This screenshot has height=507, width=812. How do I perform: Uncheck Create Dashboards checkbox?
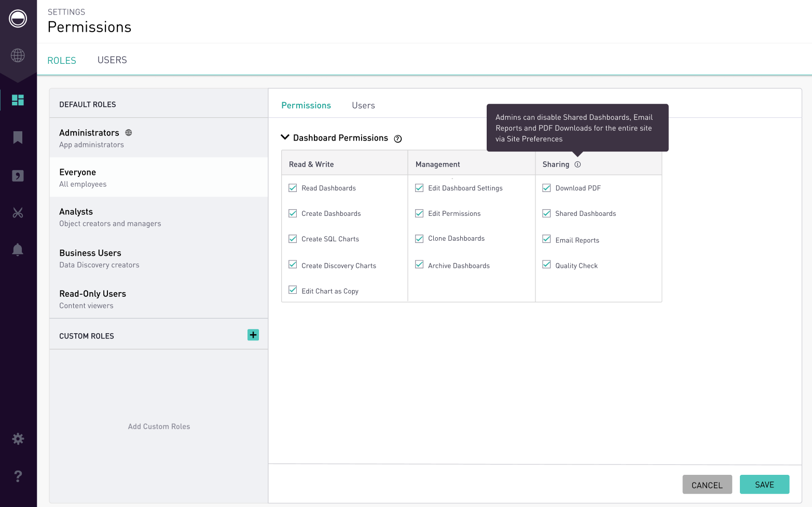[x=293, y=213]
